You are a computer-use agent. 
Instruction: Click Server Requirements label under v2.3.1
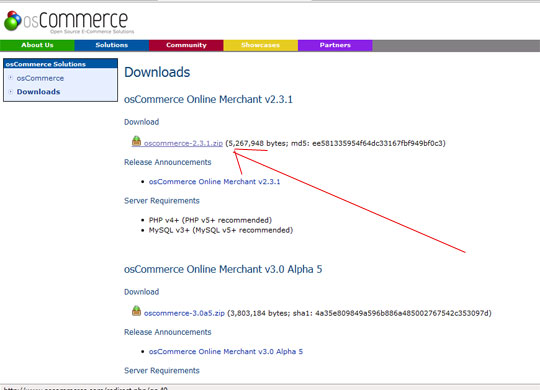(x=162, y=201)
